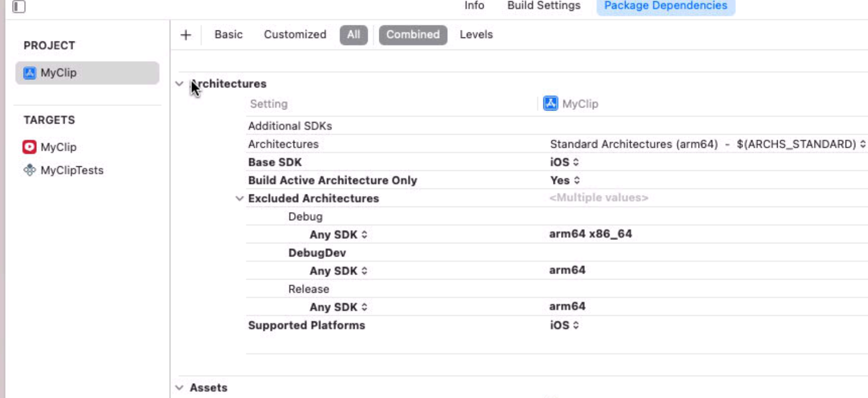
Task: Expand the Assets section
Action: [180, 388]
